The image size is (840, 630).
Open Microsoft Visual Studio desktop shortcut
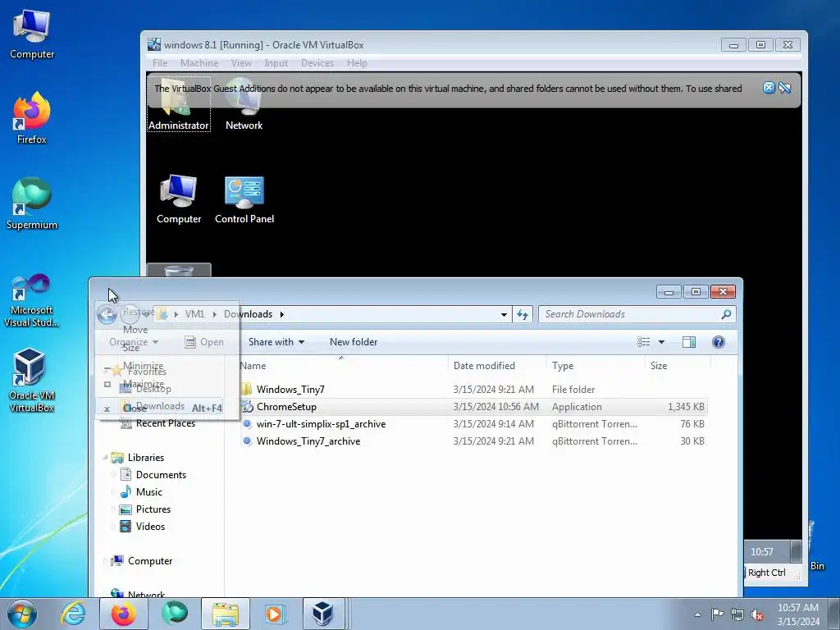pos(32,300)
